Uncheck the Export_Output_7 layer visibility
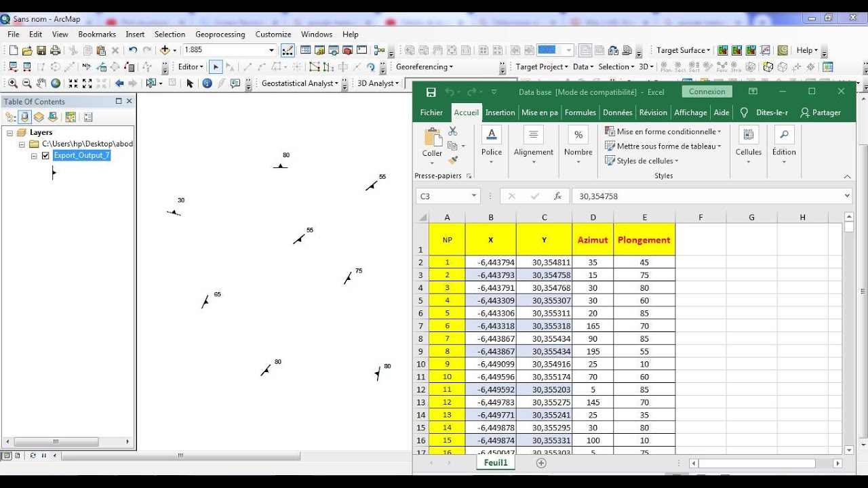 pyautogui.click(x=45, y=155)
